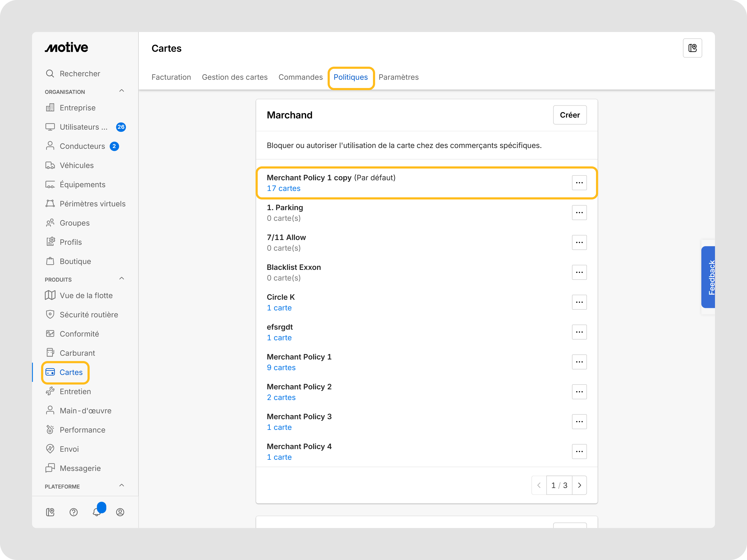Open the help question mark icon
The image size is (747, 560).
coord(74,512)
